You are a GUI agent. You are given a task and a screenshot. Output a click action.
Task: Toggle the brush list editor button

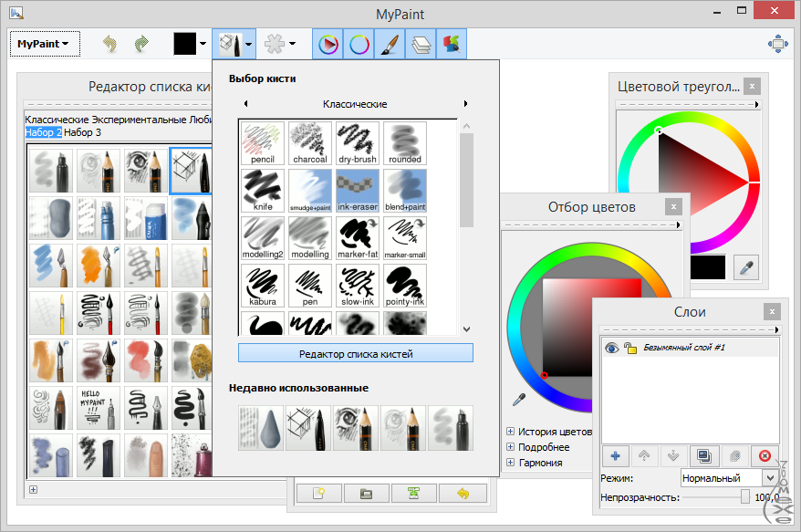click(390, 45)
